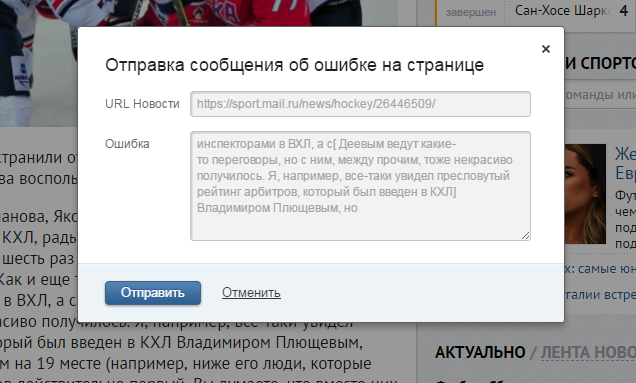The image size is (636, 383).
Task: Click the Ошибка field label
Action: (x=127, y=144)
